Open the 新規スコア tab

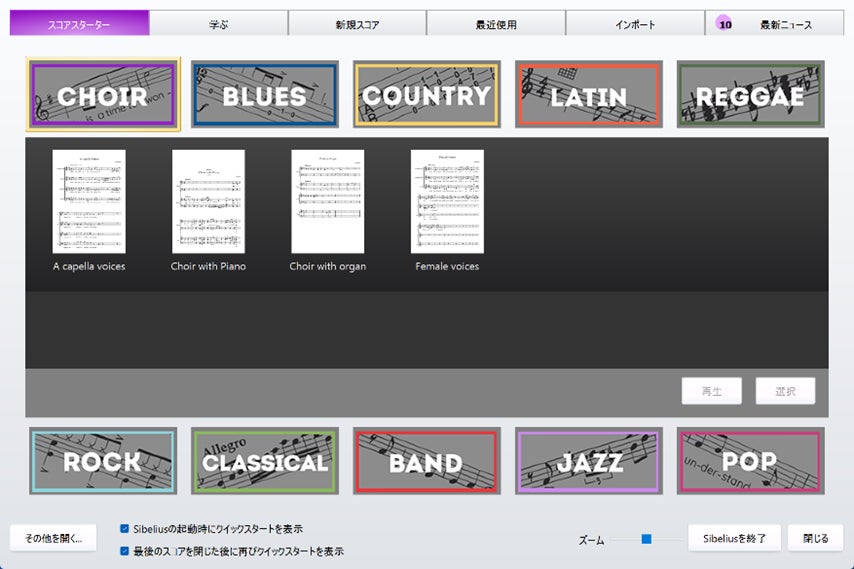(x=357, y=24)
